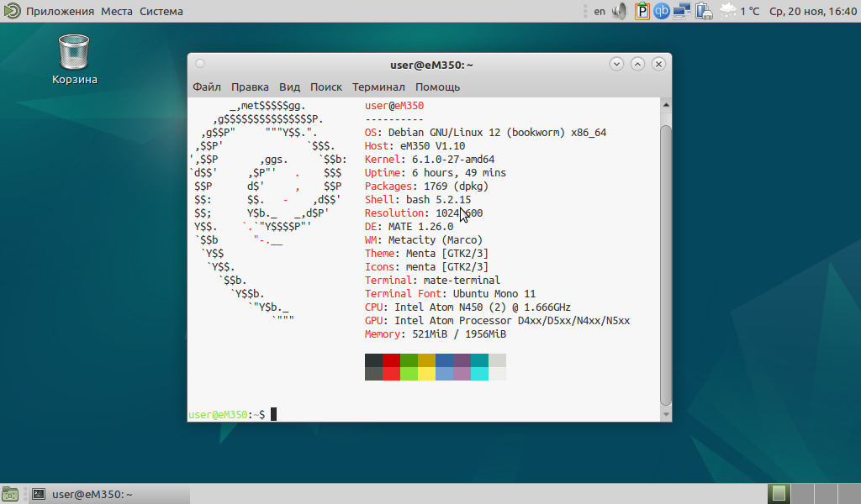
Task: Maximize the terminal window
Action: [x=637, y=64]
